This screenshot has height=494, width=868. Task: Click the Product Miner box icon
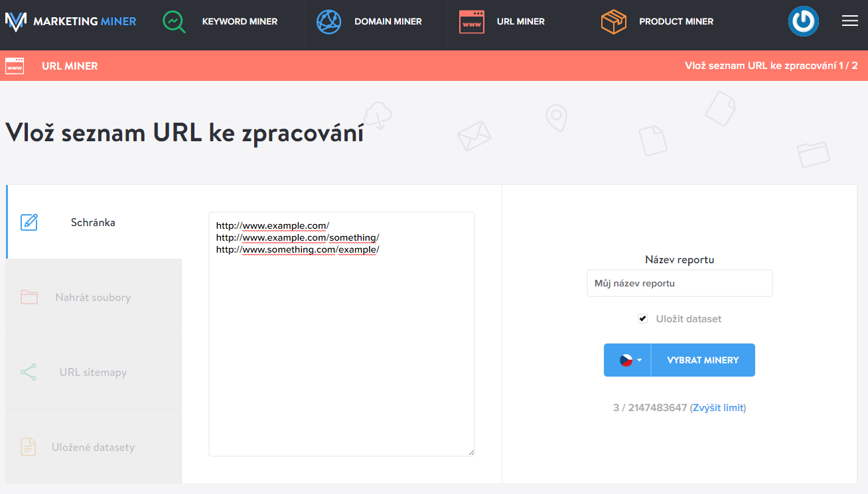tap(613, 21)
